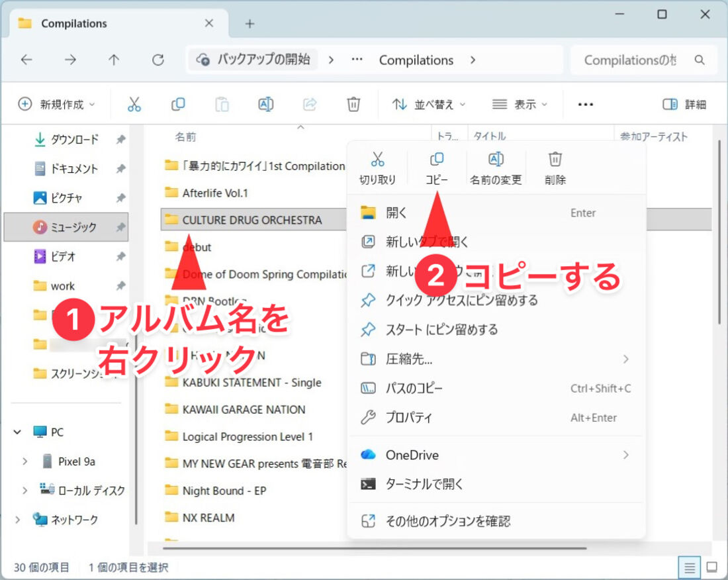Click chevron after バックアップの開始 in address bar
This screenshot has width=728, height=580.
331,60
